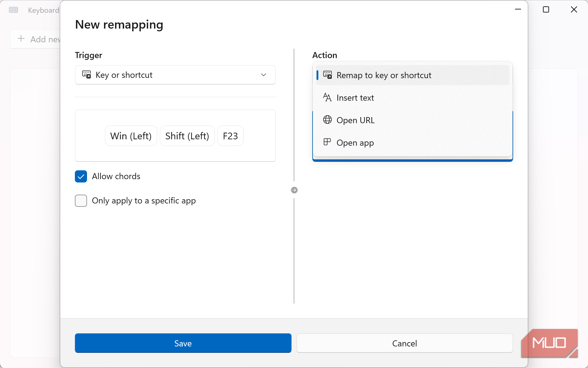This screenshot has width=588, height=368.
Task: Click keyboard icon in Trigger dropdown
Action: pos(86,75)
